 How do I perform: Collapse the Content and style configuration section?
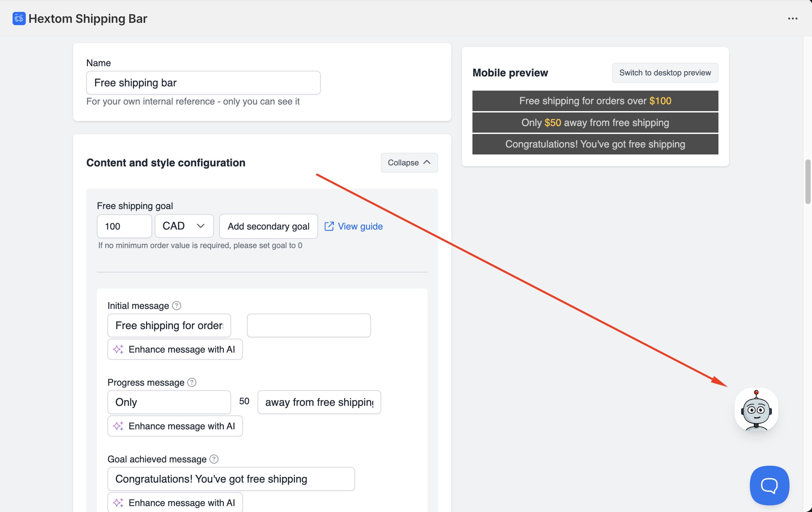click(409, 163)
